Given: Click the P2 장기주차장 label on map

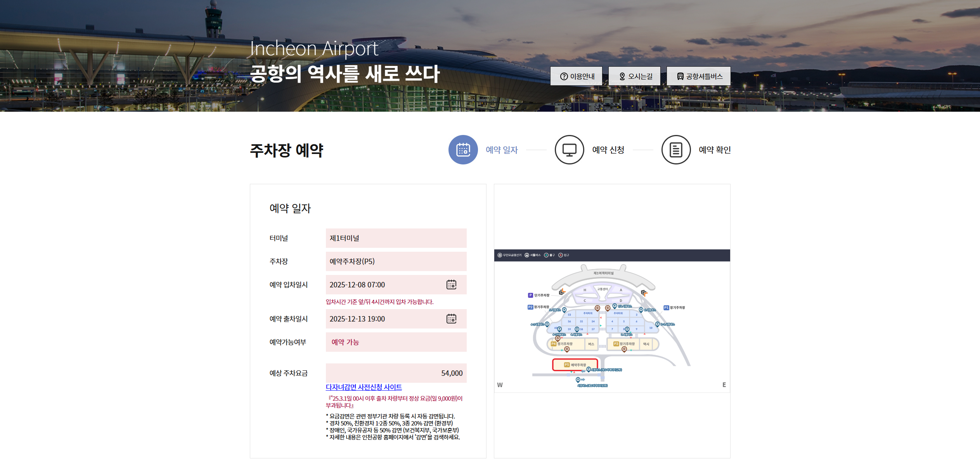Looking at the screenshot, I should tap(538, 307).
